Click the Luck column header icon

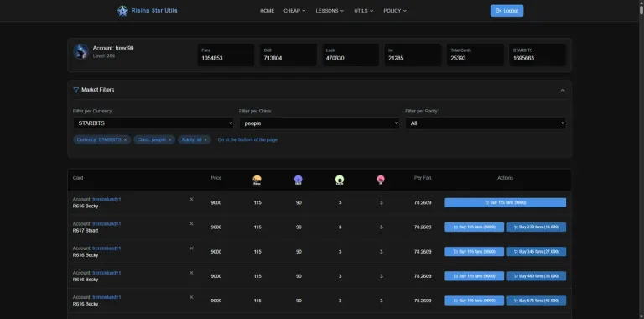pos(340,180)
